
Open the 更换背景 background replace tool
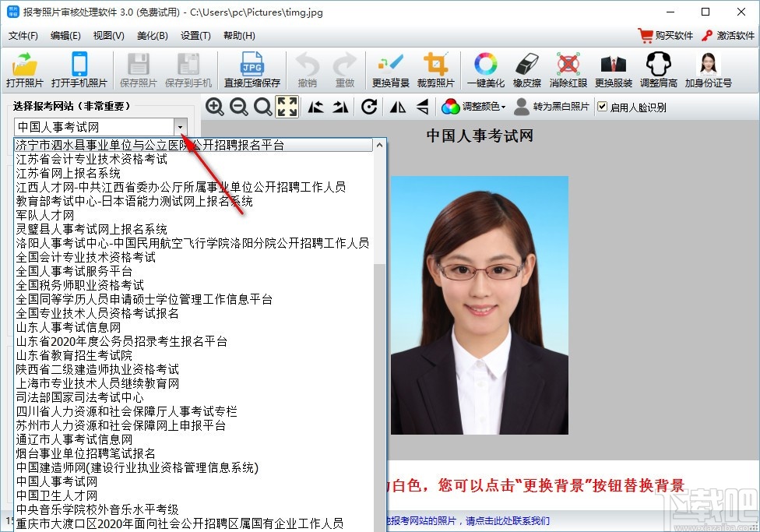391,70
